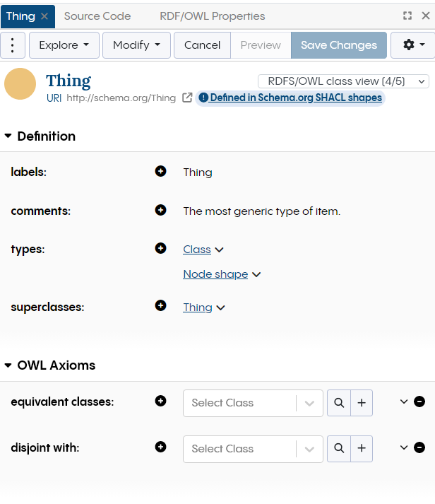The width and height of the screenshot is (435, 504).
Task: Follow the Node shape type link
Action: (215, 274)
